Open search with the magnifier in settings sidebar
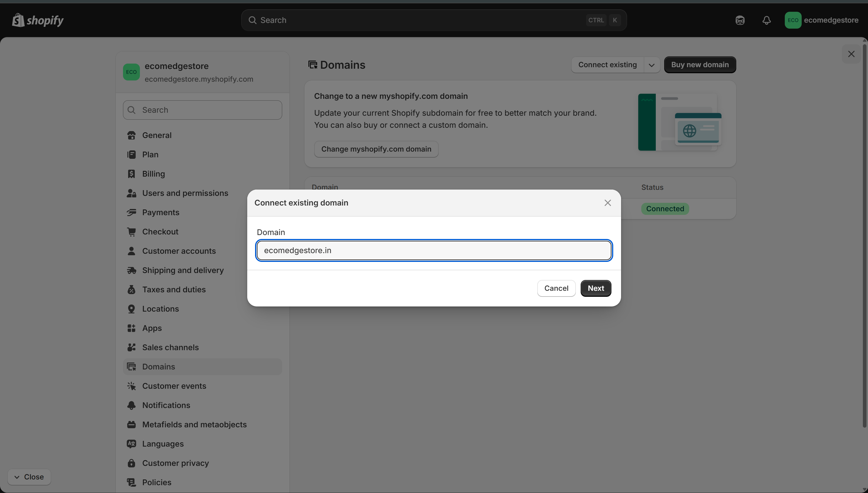 tap(132, 110)
